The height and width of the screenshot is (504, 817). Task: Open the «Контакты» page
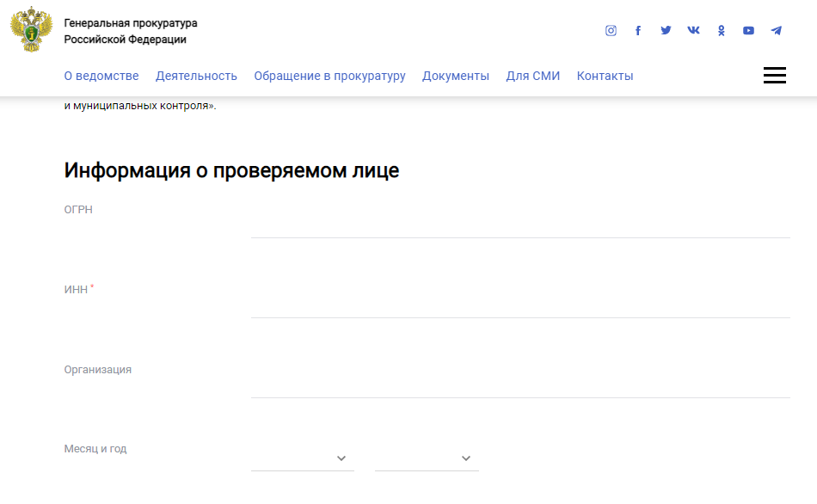pos(605,76)
